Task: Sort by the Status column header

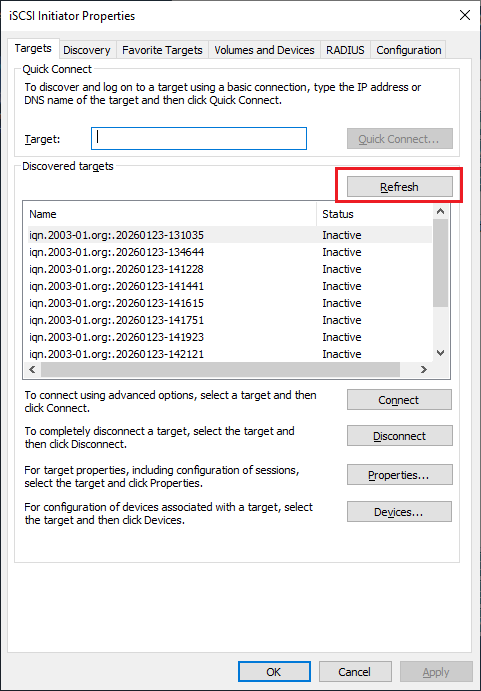Action: click(375, 214)
